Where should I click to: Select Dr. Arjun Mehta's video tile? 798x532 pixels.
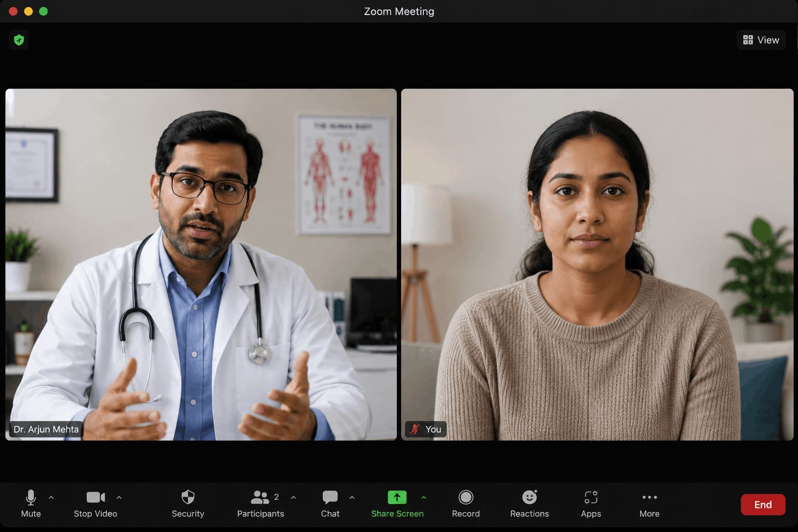[201, 264]
